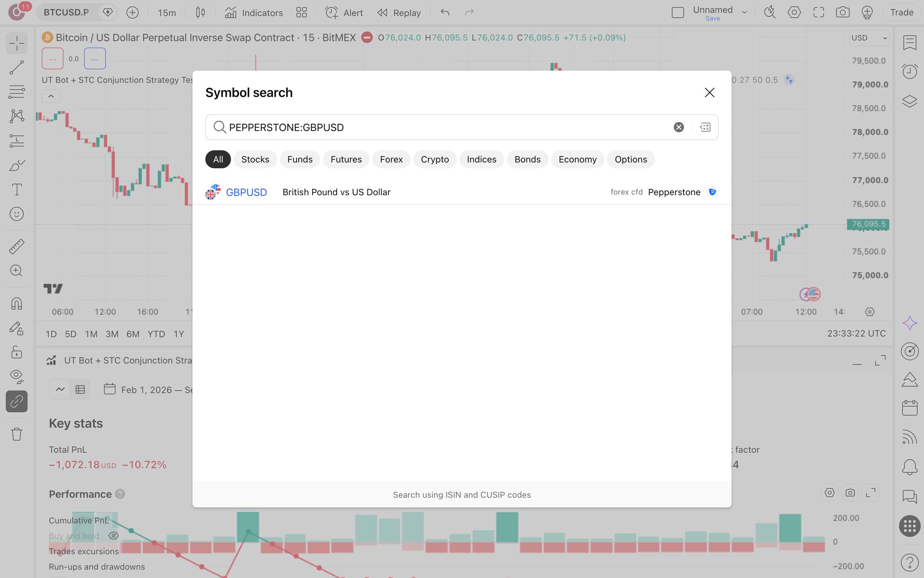Open the alerts clock icon in right sidebar
The height and width of the screenshot is (578, 924).
click(x=910, y=71)
